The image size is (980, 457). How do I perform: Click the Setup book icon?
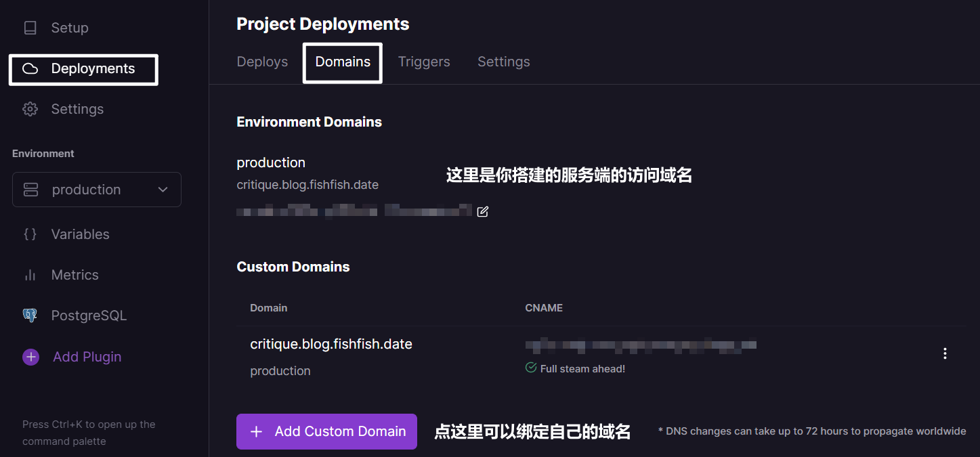tap(30, 28)
